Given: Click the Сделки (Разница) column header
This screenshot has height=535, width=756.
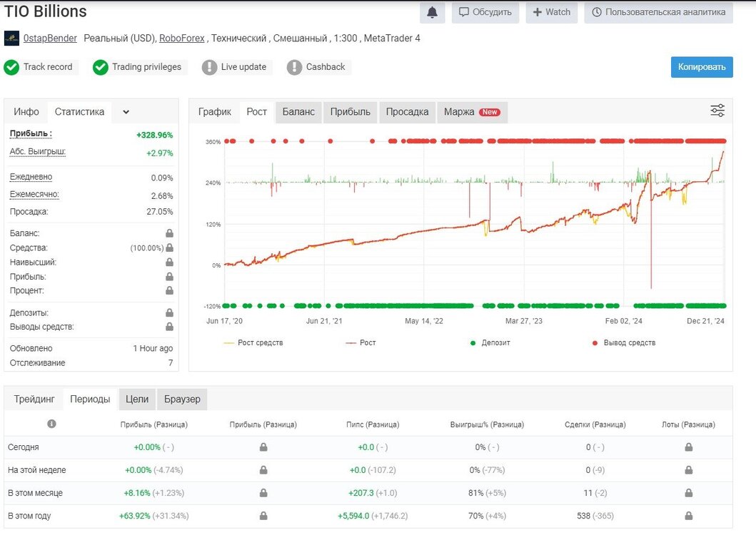Looking at the screenshot, I should pyautogui.click(x=595, y=424).
